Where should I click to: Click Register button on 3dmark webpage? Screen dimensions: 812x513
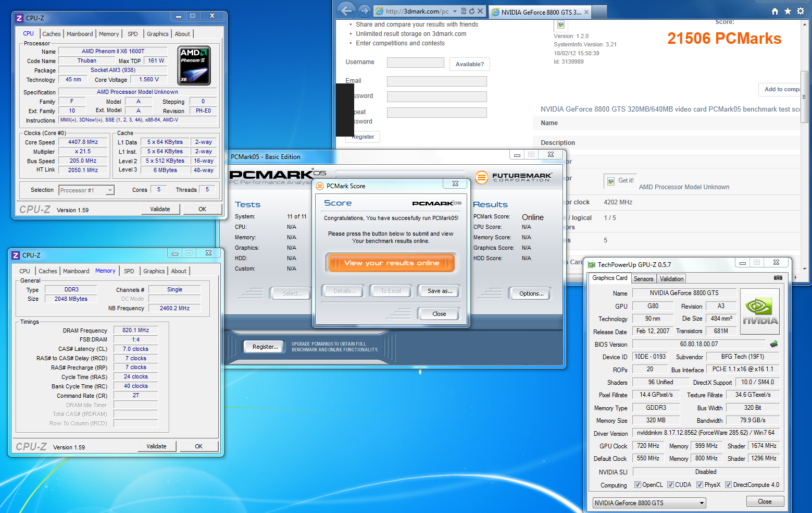coord(363,137)
